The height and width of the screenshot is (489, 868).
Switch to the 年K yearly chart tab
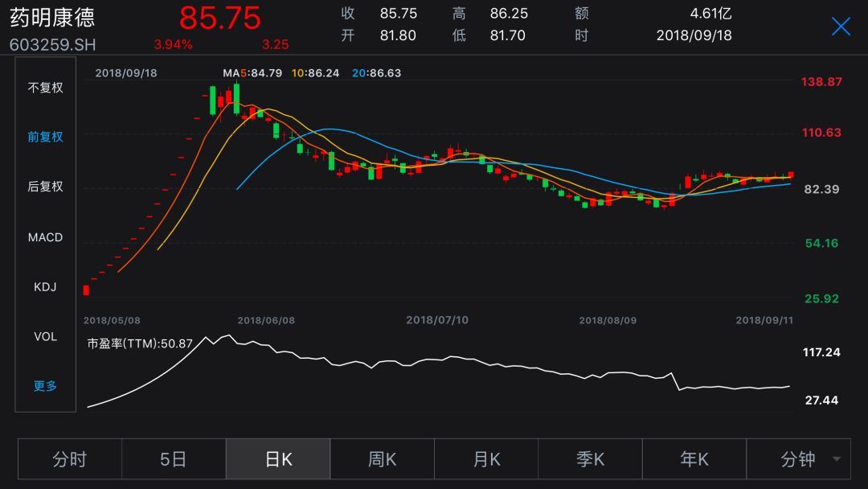(x=694, y=459)
